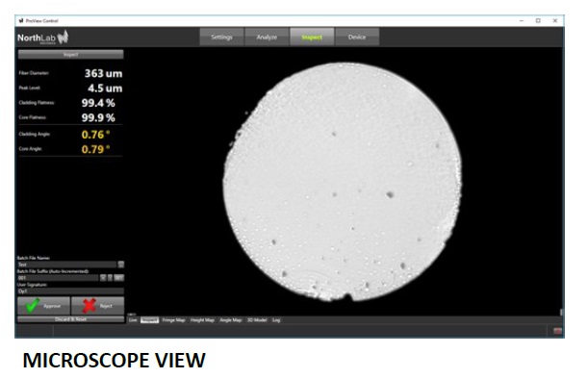Image resolution: width=588 pixels, height=378 pixels.
Task: Switch to the 3D Model view
Action: click(257, 320)
